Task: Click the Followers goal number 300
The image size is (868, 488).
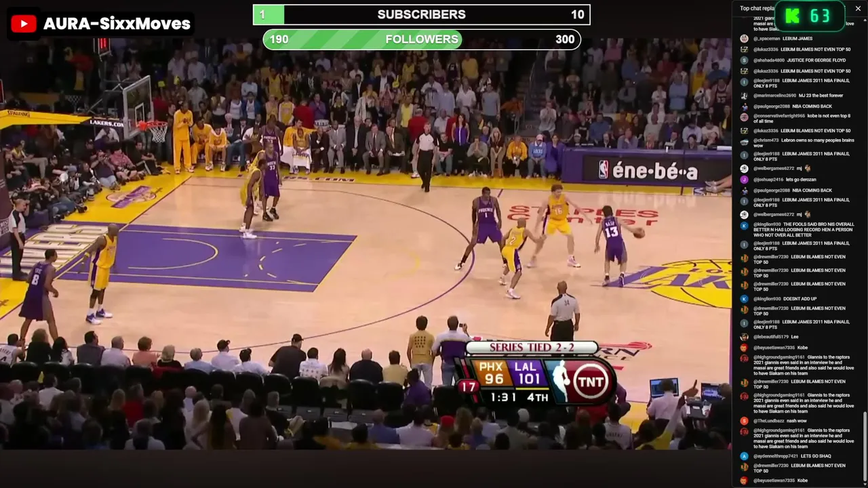Action: (x=565, y=39)
